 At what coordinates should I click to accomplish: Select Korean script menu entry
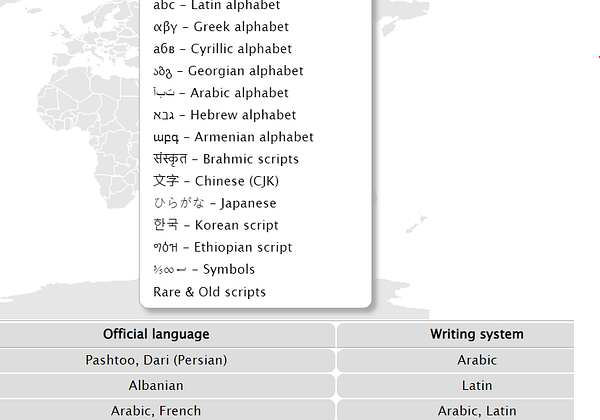[x=216, y=225]
